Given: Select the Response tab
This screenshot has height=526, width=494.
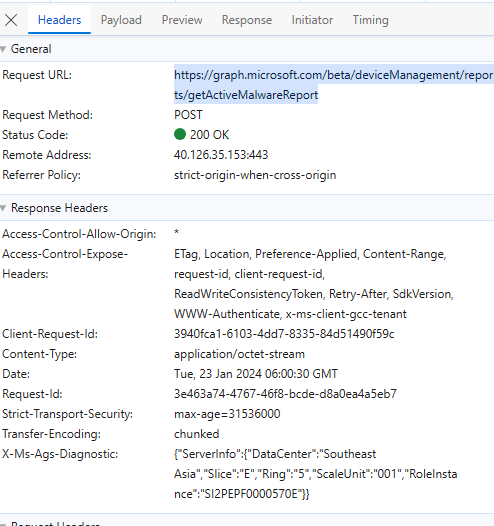Looking at the screenshot, I should click(247, 20).
